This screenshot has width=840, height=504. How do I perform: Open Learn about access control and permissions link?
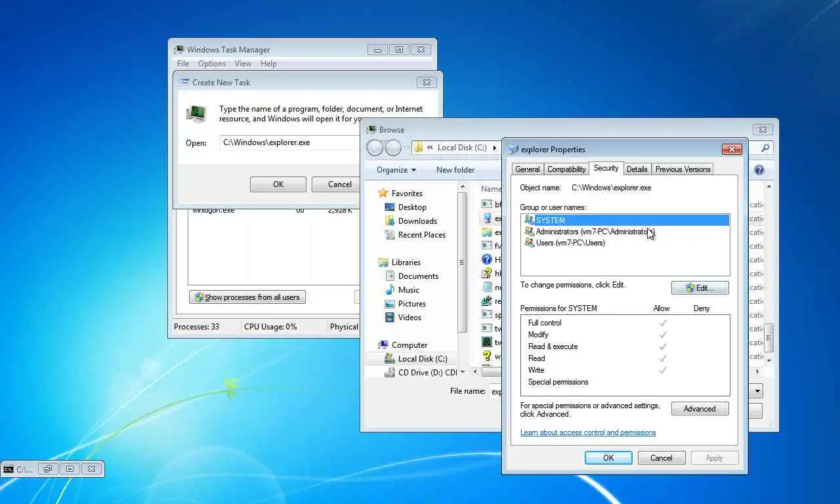point(588,432)
